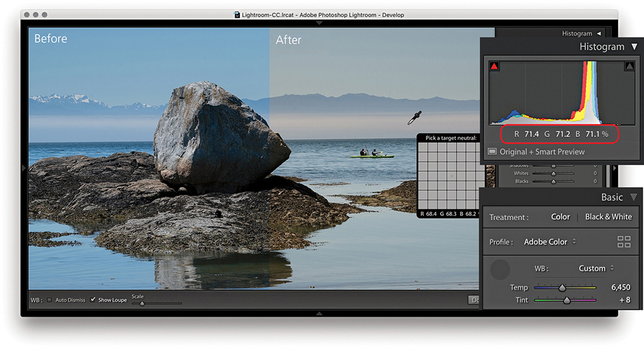
Task: Click the window title 'Lightroom-CC.lrcat'
Action: click(268, 15)
